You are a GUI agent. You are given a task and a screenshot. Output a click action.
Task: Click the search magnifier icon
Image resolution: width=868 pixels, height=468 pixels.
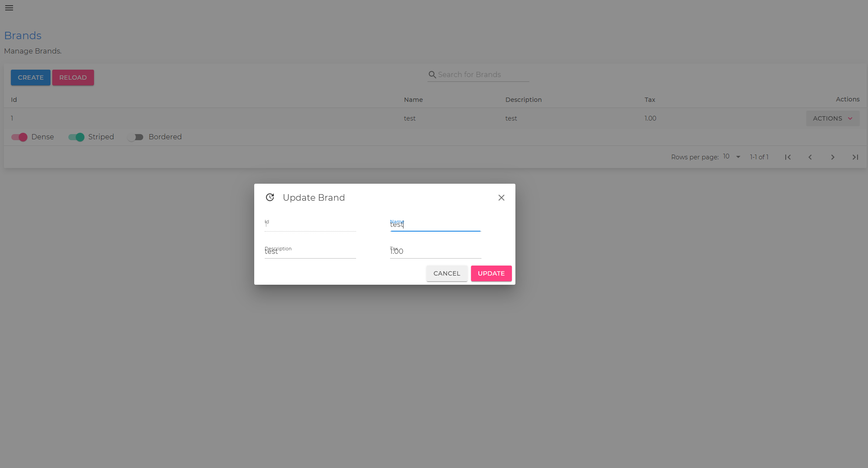click(432, 74)
